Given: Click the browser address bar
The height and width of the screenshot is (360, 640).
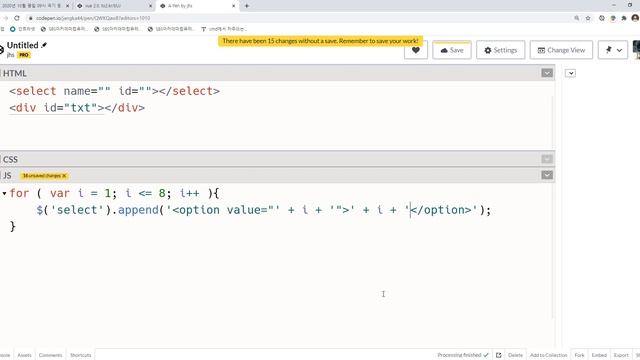Looking at the screenshot, I should pos(286,18).
